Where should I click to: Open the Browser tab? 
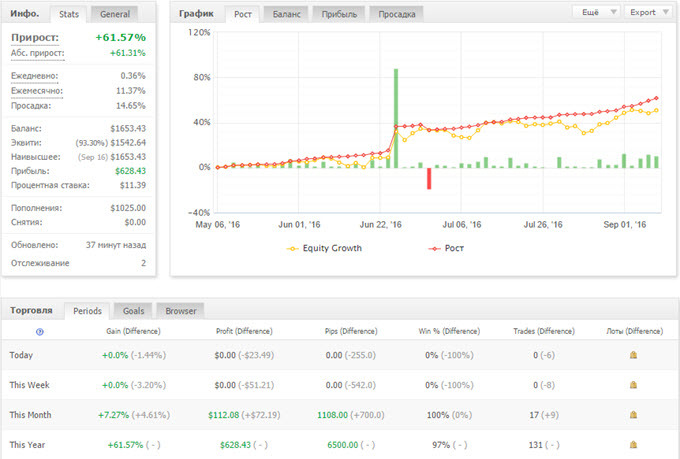coord(180,311)
